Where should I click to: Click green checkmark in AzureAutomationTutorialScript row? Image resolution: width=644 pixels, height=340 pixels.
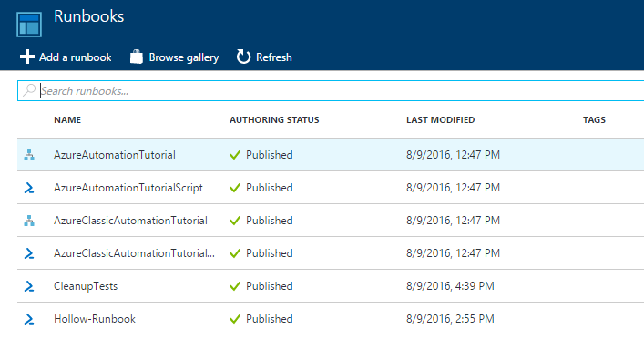tap(235, 188)
